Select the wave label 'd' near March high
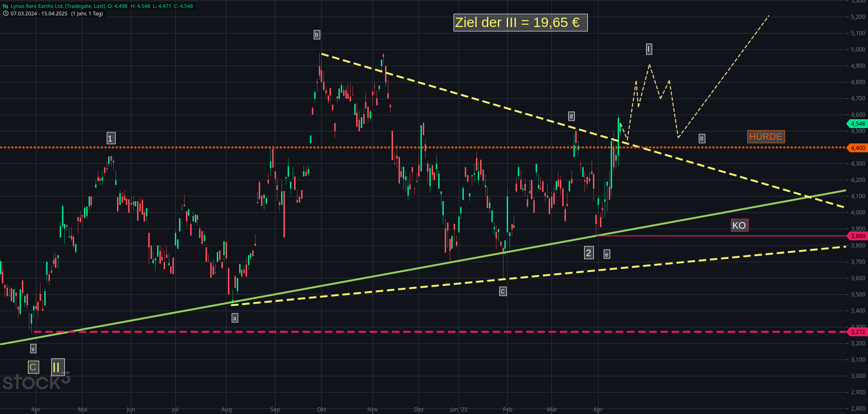Viewport: 868px width, 414px height. tap(571, 116)
